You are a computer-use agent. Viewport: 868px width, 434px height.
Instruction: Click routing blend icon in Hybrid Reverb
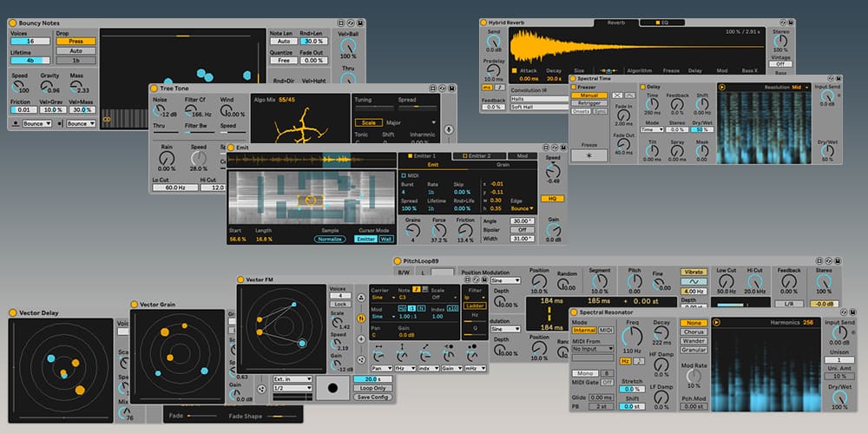pos(608,71)
